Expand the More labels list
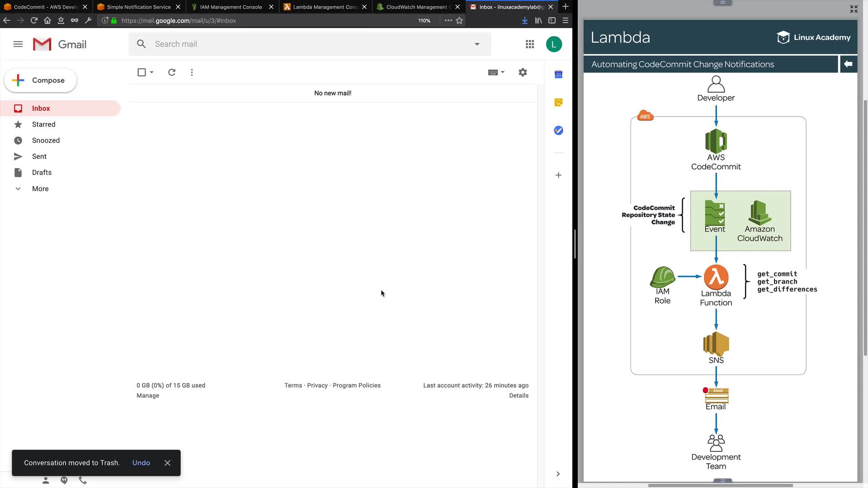Viewport: 868px width, 488px height. [40, 189]
